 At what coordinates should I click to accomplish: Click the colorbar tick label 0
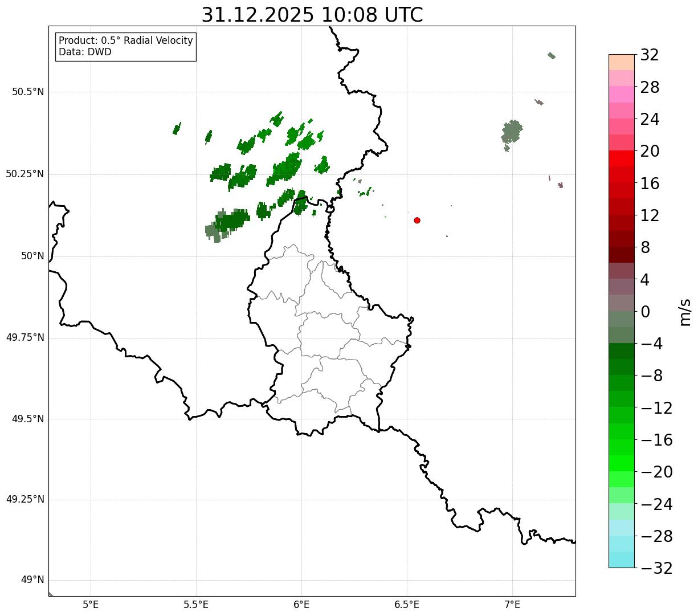645,312
